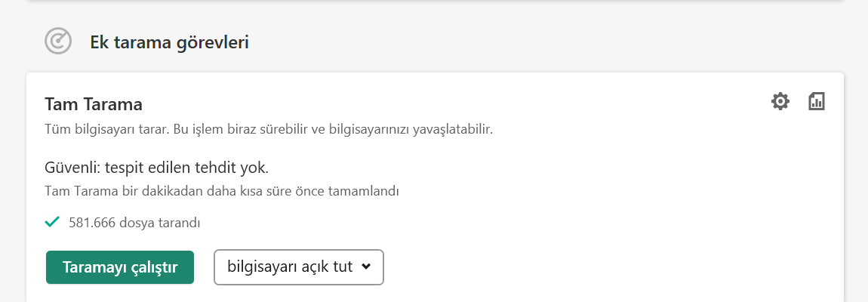868x302 pixels.
Task: Open the bilgisayarı açık tut dropdown
Action: click(x=299, y=267)
